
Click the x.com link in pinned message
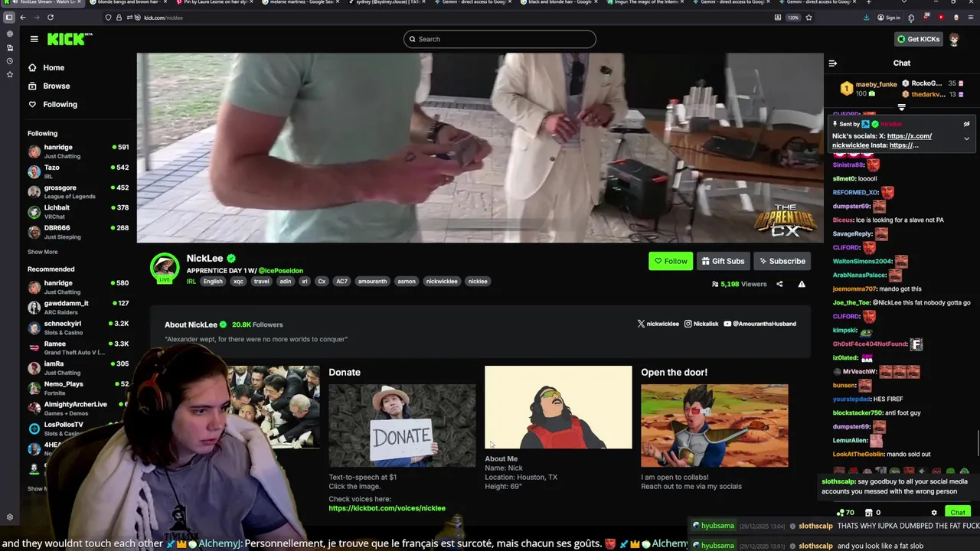[910, 136]
